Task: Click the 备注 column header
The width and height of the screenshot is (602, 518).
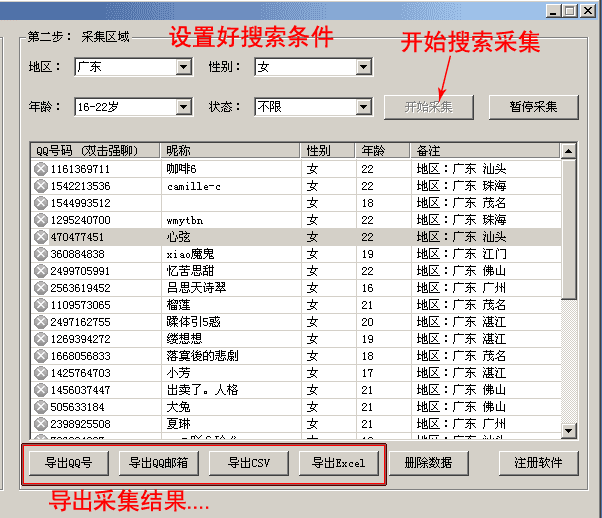Action: click(x=485, y=151)
